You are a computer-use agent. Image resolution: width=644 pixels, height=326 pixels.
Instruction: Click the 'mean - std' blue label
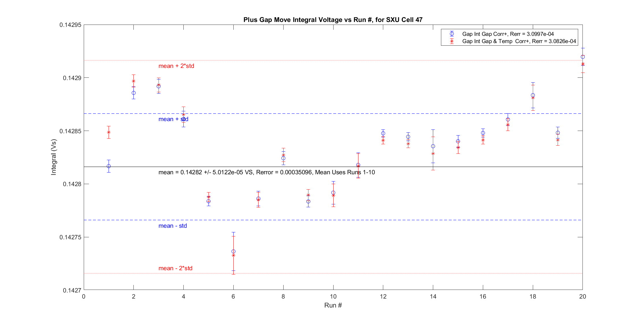pos(172,226)
